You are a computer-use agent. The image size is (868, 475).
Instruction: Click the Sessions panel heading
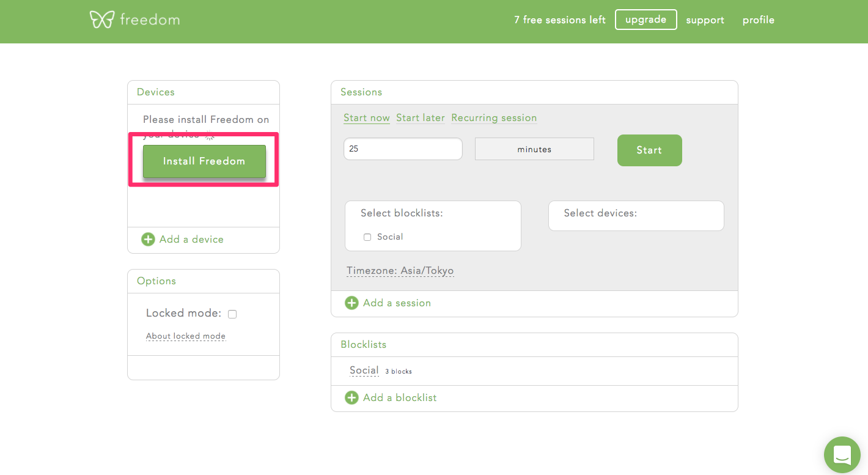click(361, 92)
